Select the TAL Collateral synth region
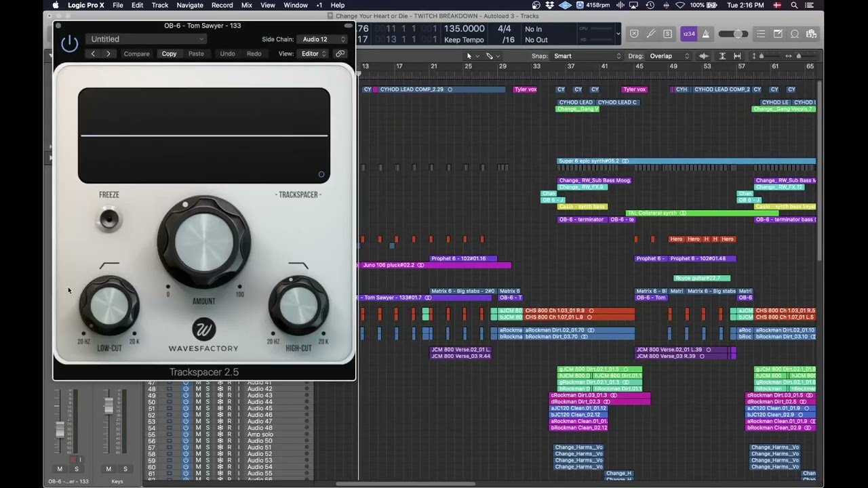The height and width of the screenshot is (488, 868). click(702, 213)
